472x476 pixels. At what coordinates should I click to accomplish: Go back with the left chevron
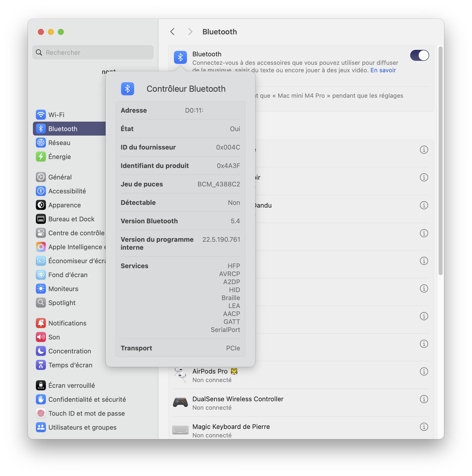tap(172, 32)
